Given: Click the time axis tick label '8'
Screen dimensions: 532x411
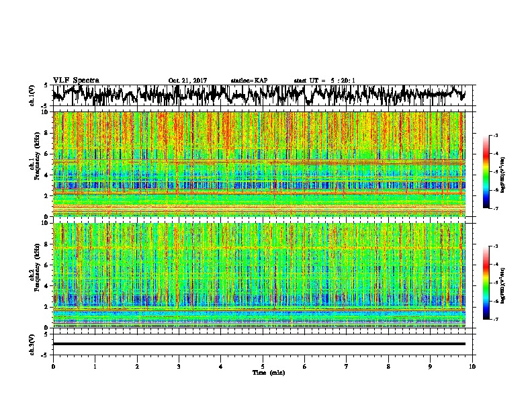Looking at the screenshot, I should [x=388, y=366].
